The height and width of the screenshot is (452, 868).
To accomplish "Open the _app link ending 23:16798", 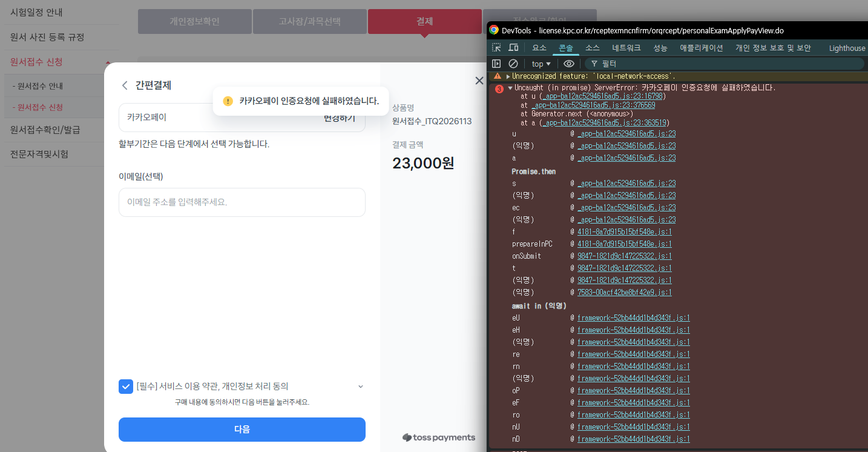I will click(x=603, y=96).
